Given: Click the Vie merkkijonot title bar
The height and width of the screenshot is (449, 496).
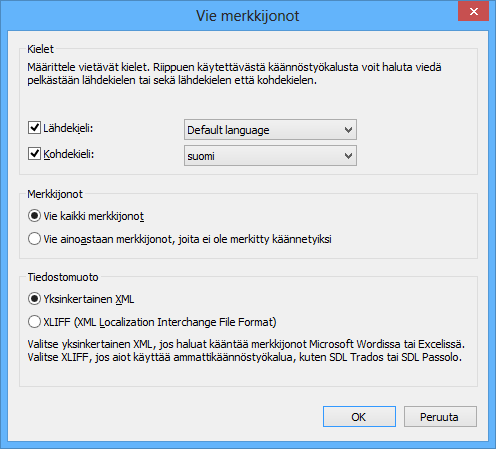Looking at the screenshot, I should pos(248,16).
